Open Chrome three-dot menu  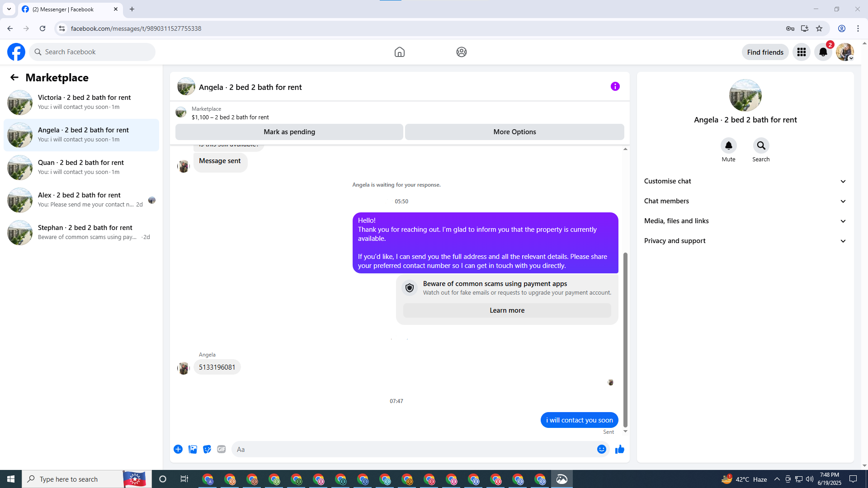tap(858, 28)
